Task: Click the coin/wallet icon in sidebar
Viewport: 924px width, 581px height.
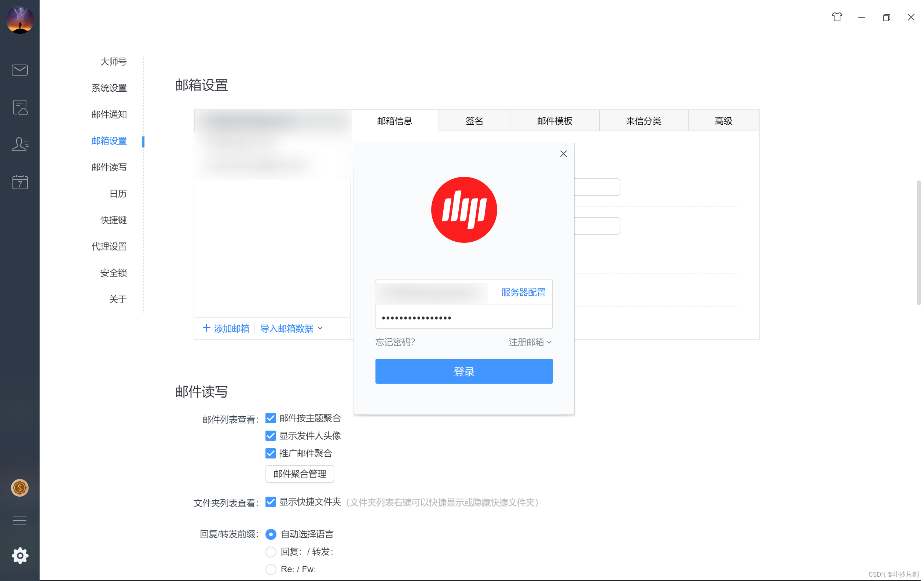Action: click(x=19, y=488)
